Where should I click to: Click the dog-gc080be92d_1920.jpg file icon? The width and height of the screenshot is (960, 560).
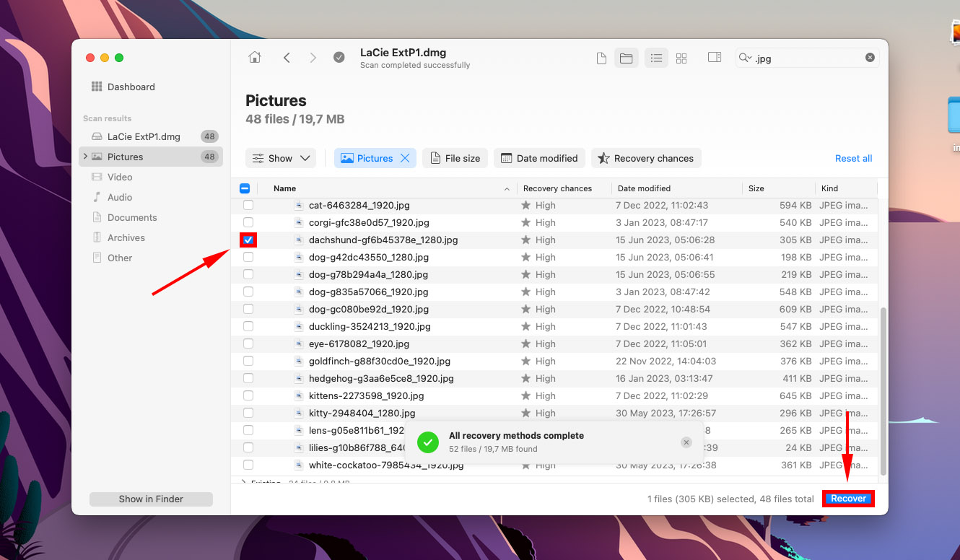tap(299, 309)
